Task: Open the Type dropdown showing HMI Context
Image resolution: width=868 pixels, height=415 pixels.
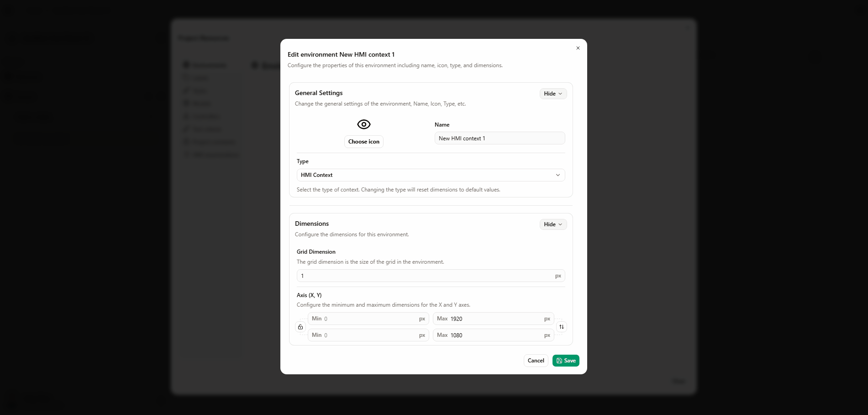Action: 431,175
